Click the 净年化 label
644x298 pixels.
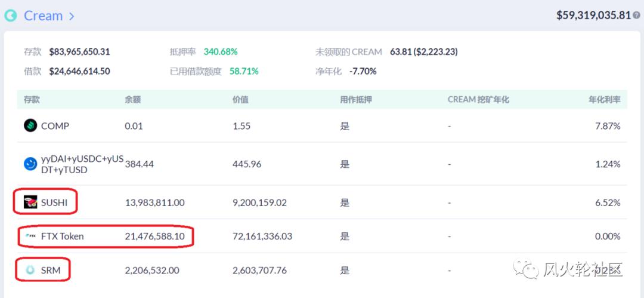pyautogui.click(x=328, y=71)
